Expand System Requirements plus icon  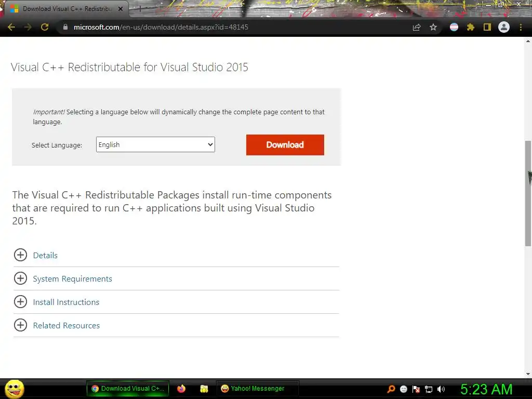(20, 278)
